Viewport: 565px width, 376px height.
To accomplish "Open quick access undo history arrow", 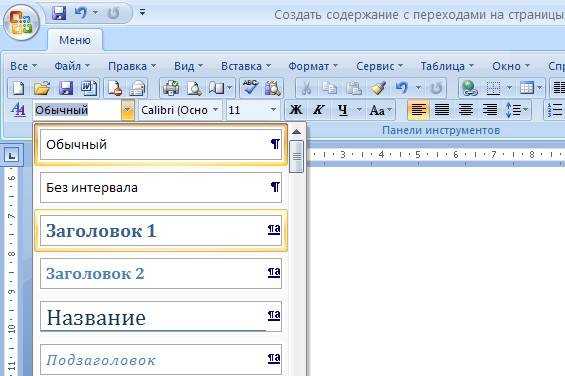I will (x=95, y=13).
